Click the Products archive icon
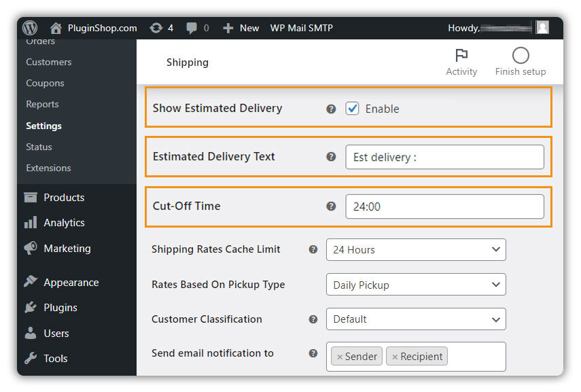 (31, 198)
